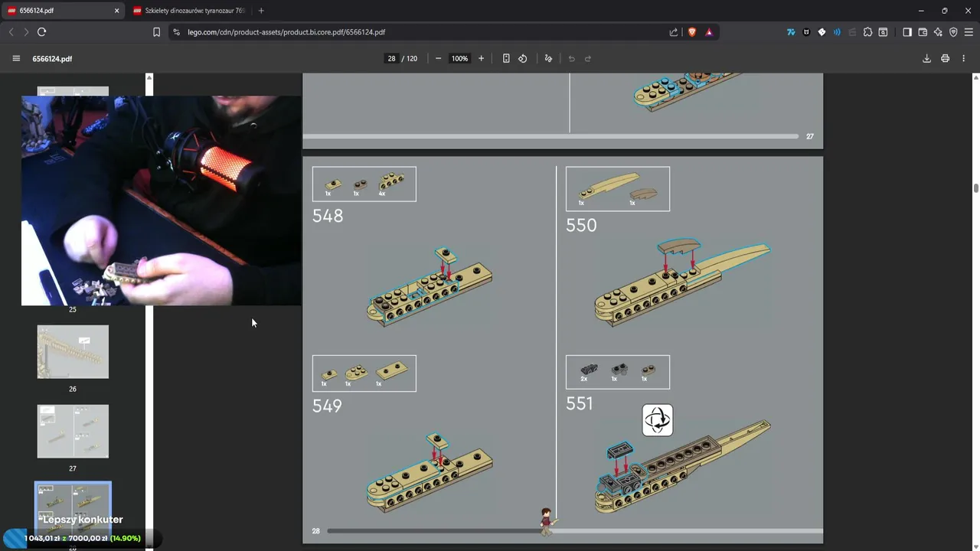This screenshot has width=980, height=551.
Task: Click the parts box for step 551
Action: point(618,372)
